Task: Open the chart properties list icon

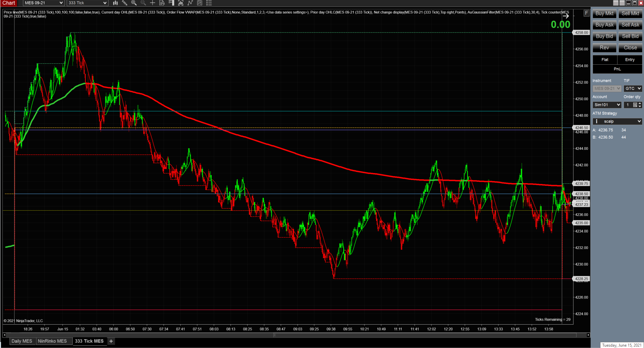Action: pos(209,3)
